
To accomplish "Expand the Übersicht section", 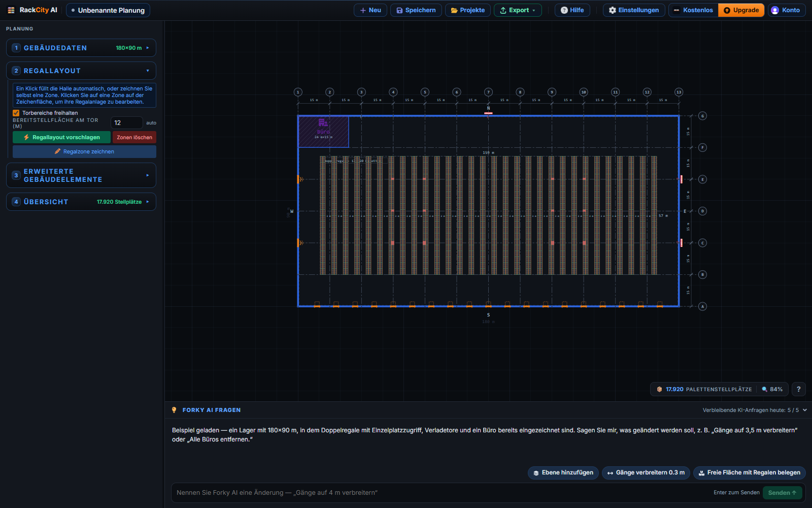I will [81, 202].
